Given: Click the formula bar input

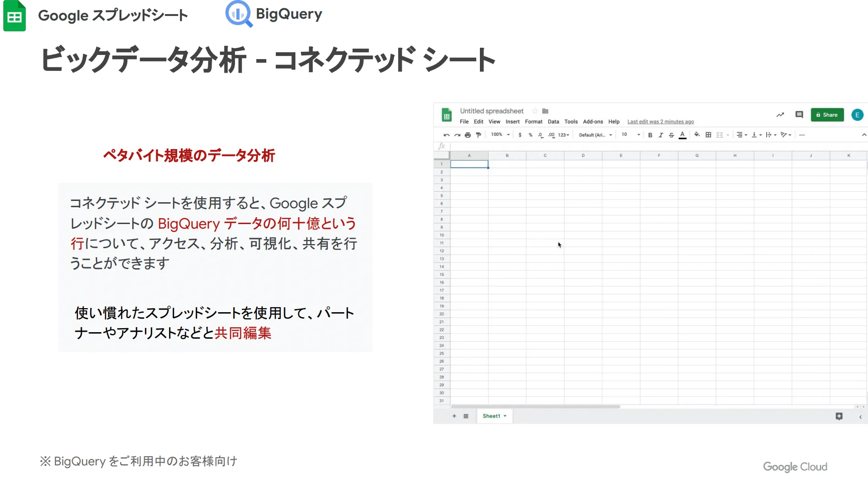Looking at the screenshot, I should 658,146.
